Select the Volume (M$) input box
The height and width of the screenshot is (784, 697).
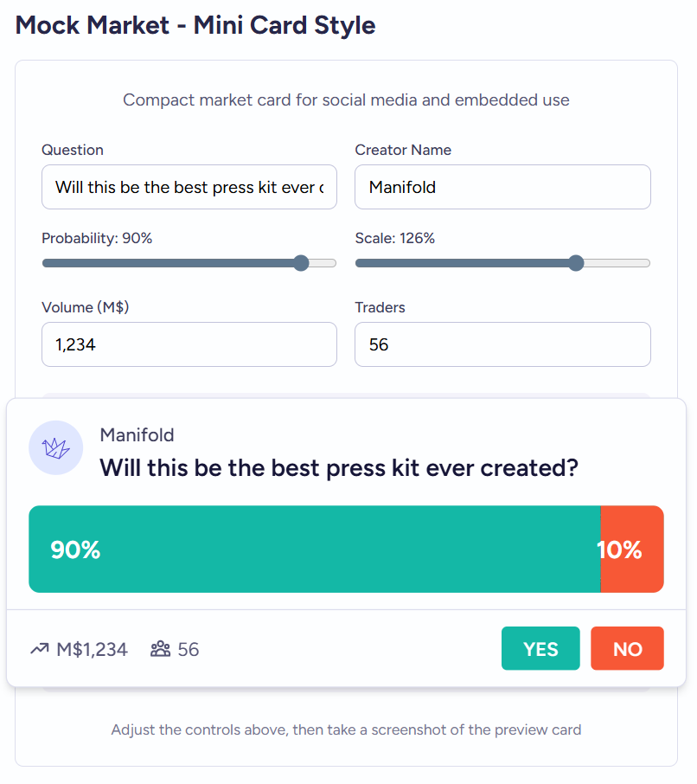click(189, 344)
